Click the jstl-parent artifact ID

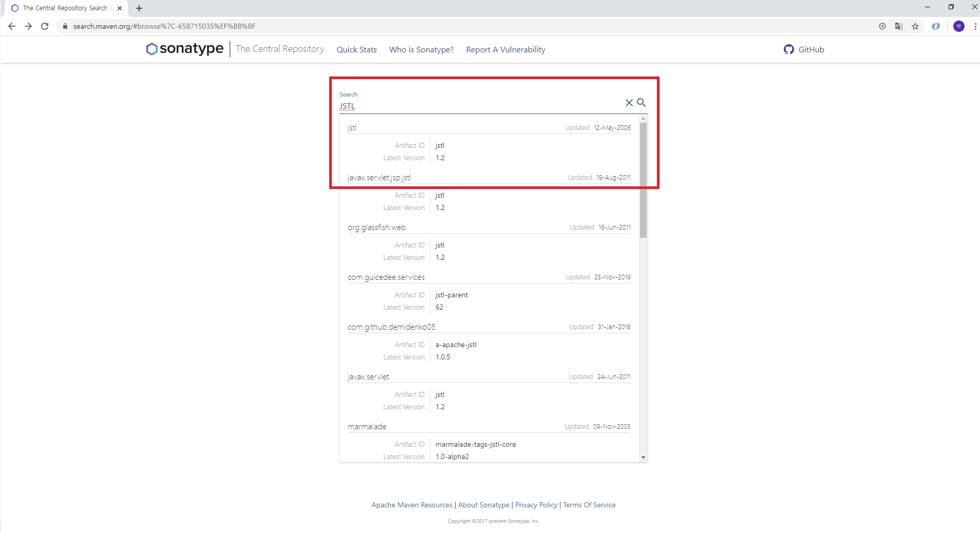tap(451, 295)
